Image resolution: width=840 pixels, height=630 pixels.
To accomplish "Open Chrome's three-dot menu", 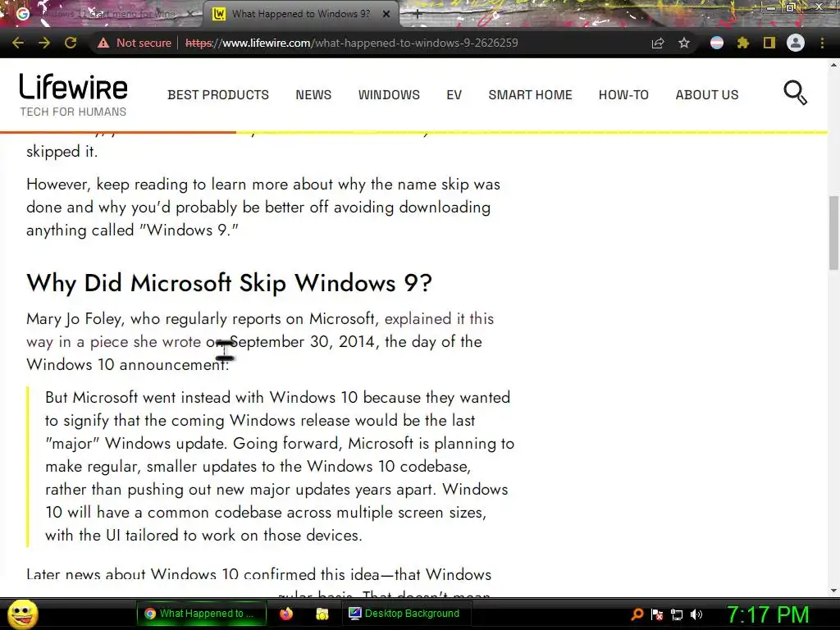I will [x=822, y=43].
